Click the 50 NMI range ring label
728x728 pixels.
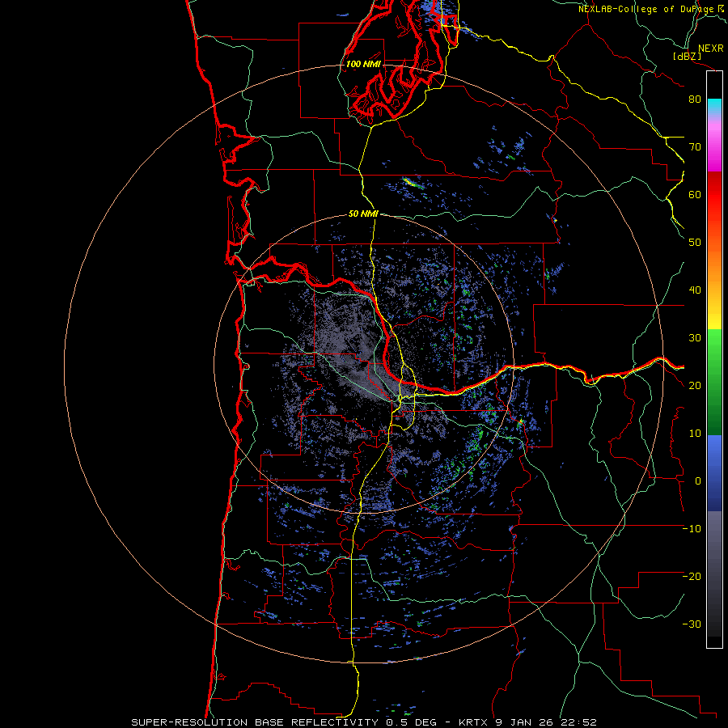[x=363, y=214]
